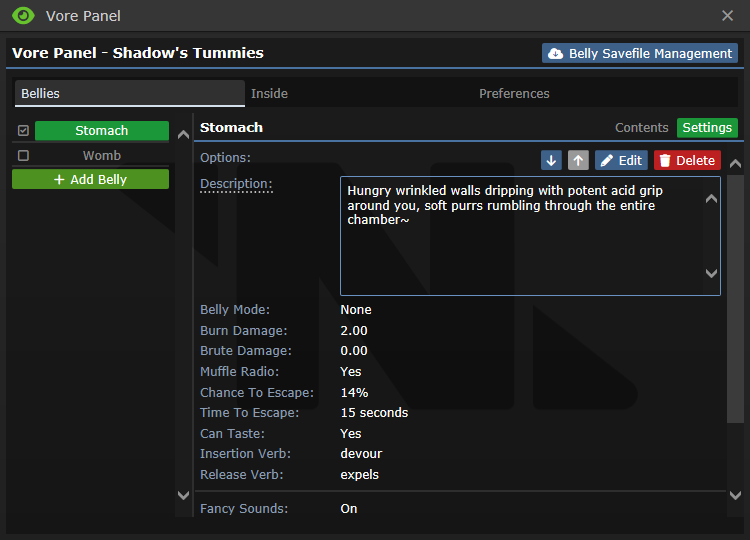
Task: Move Stomach belly up with gray arrow
Action: click(x=578, y=160)
